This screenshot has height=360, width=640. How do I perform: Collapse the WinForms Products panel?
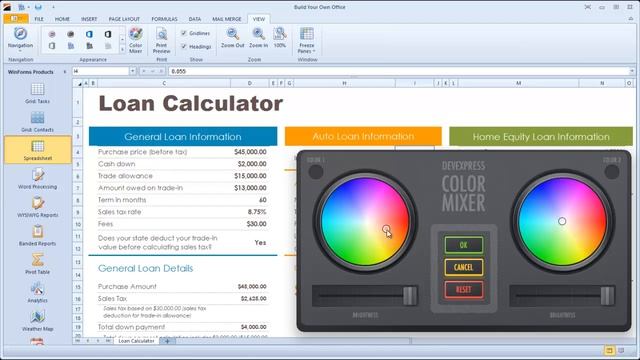point(64,72)
